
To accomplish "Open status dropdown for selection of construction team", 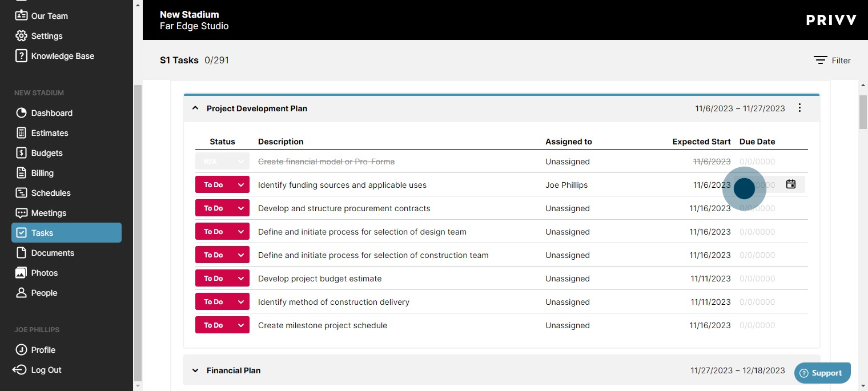I will [222, 255].
